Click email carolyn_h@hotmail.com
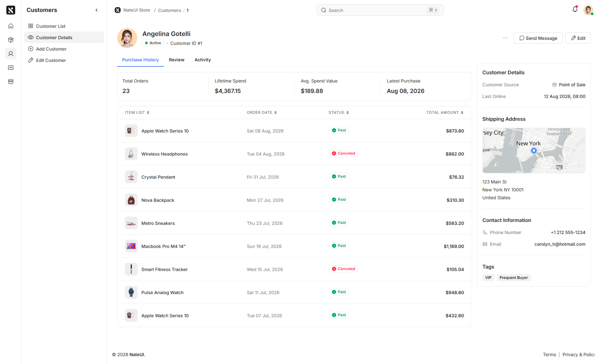The image size is (595, 364). coord(560,244)
